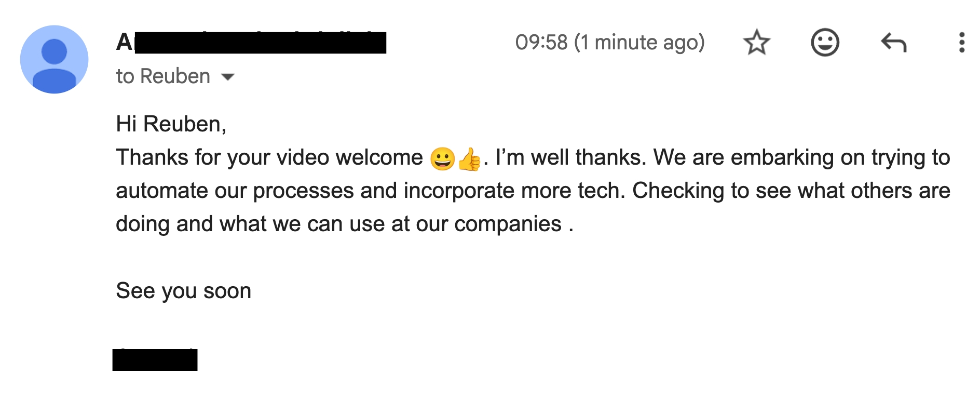Click the reply arrow icon
The width and height of the screenshot is (980, 400).
click(x=893, y=42)
